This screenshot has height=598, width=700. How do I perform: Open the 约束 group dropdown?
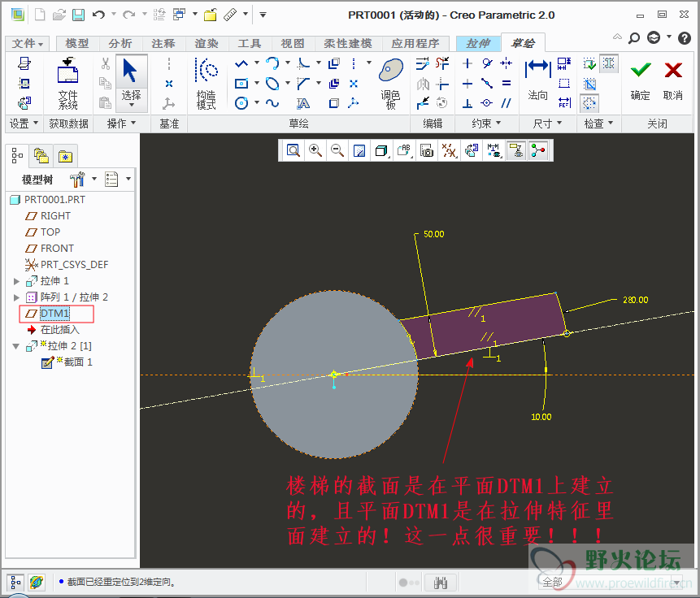click(x=487, y=123)
